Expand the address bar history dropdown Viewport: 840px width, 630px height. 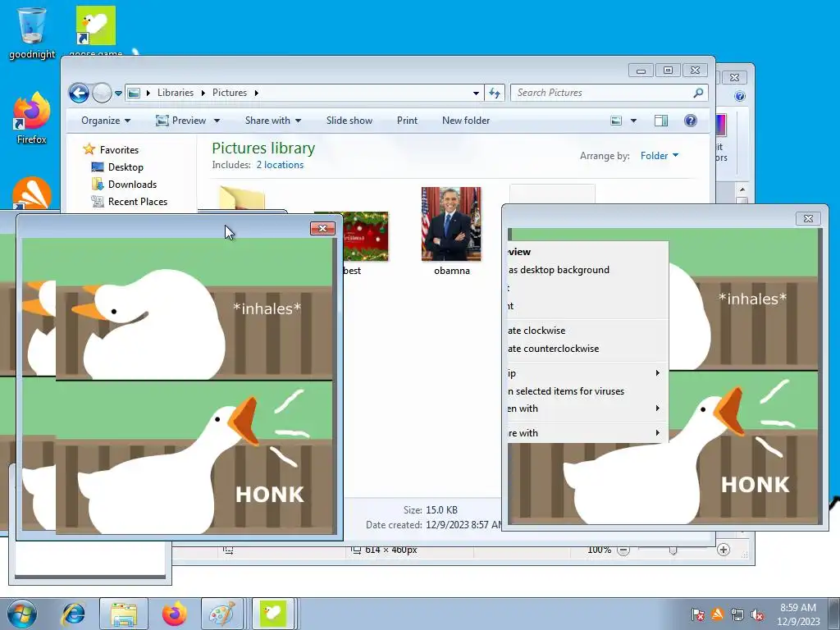pos(476,94)
